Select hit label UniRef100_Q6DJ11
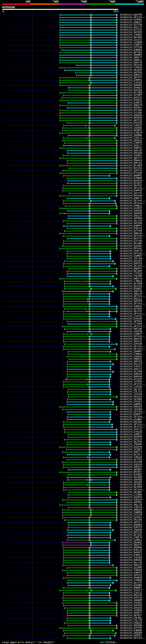This screenshot has width=146, height=644. click(131, 299)
